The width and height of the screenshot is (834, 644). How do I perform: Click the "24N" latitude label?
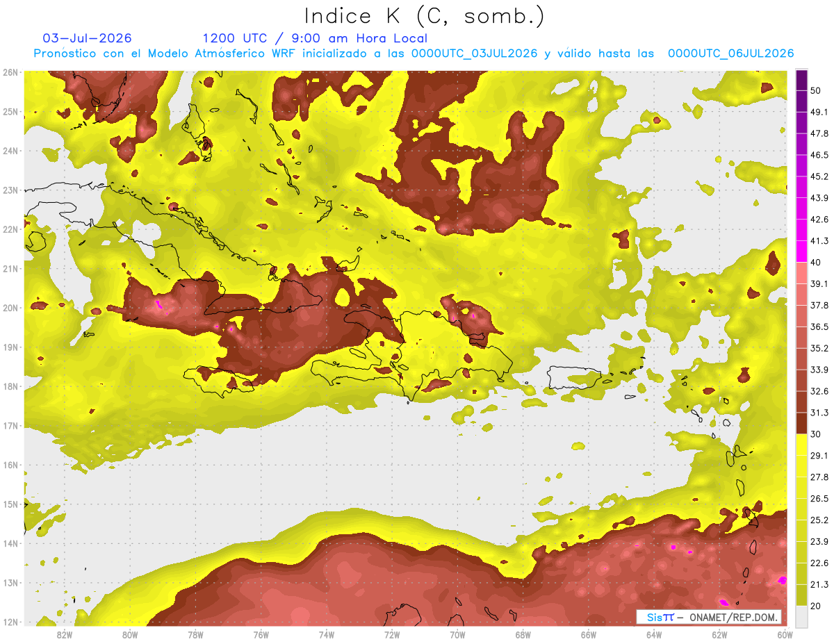pos(10,151)
